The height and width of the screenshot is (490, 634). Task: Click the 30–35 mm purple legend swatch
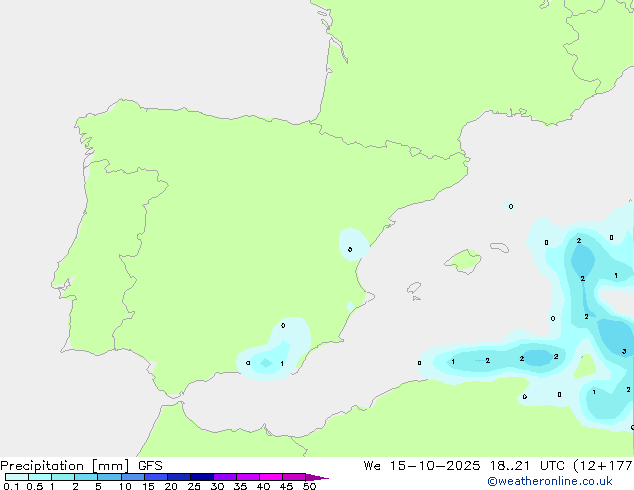point(225,477)
